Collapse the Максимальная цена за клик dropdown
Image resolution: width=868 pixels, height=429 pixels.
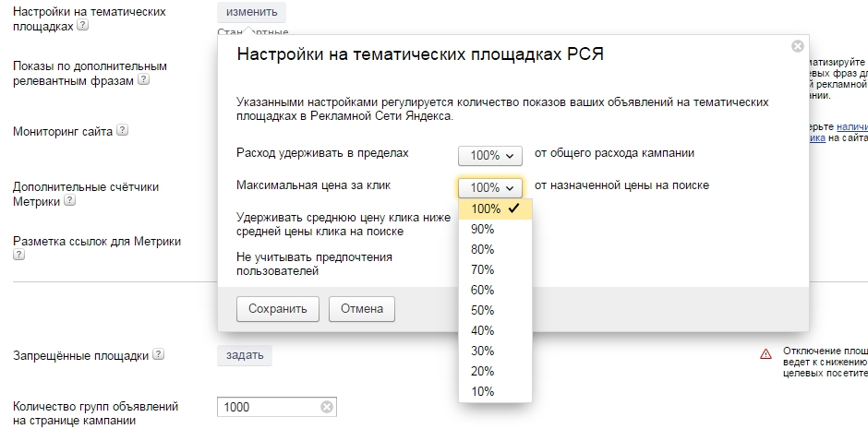click(490, 188)
